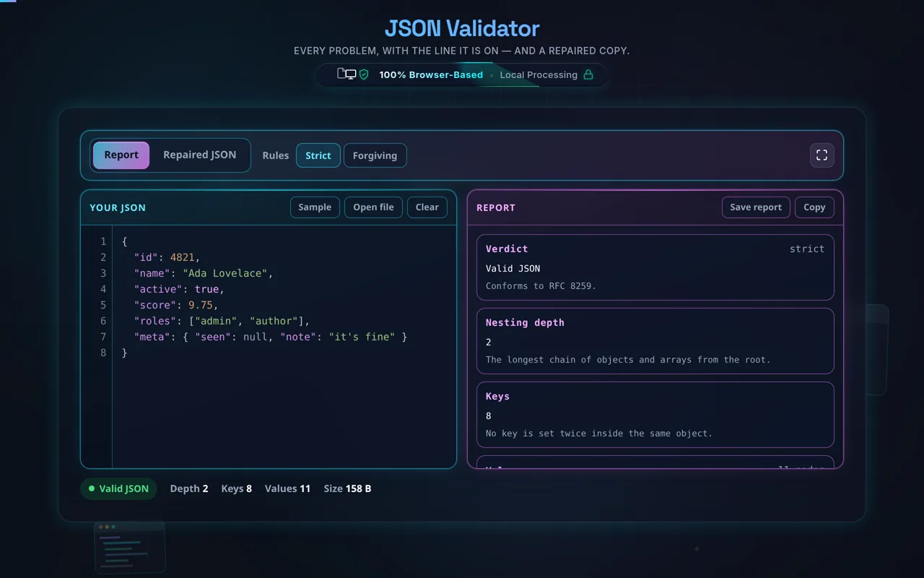Click the REPORT panel heading
Image resolution: width=924 pixels, height=578 pixels.
(x=496, y=207)
